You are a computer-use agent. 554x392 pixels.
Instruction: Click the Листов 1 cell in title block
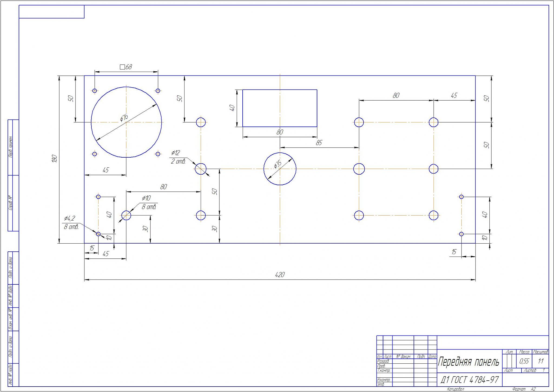(534, 370)
